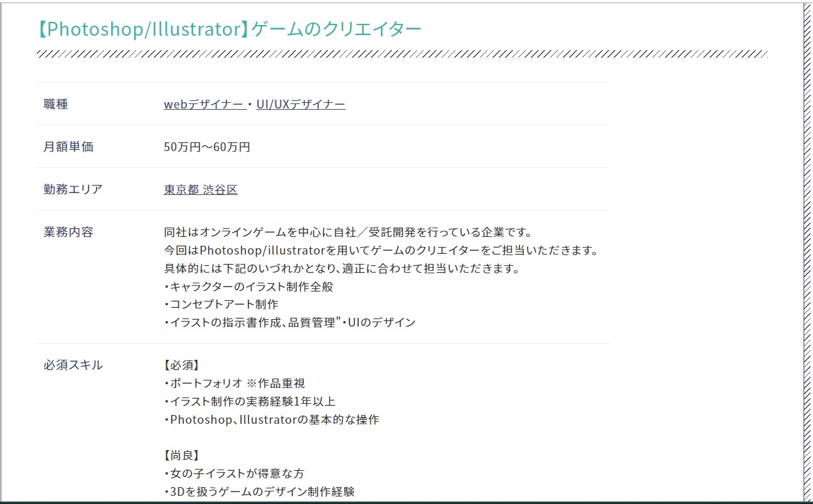Click the bullet ・イラストの指示書作成、品質管理

pos(290,323)
